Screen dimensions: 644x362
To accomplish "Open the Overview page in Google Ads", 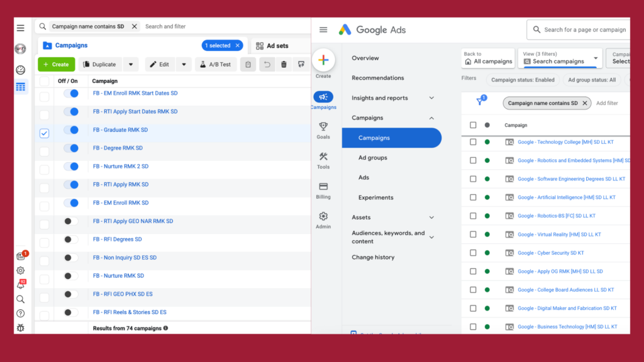I will 365,58.
